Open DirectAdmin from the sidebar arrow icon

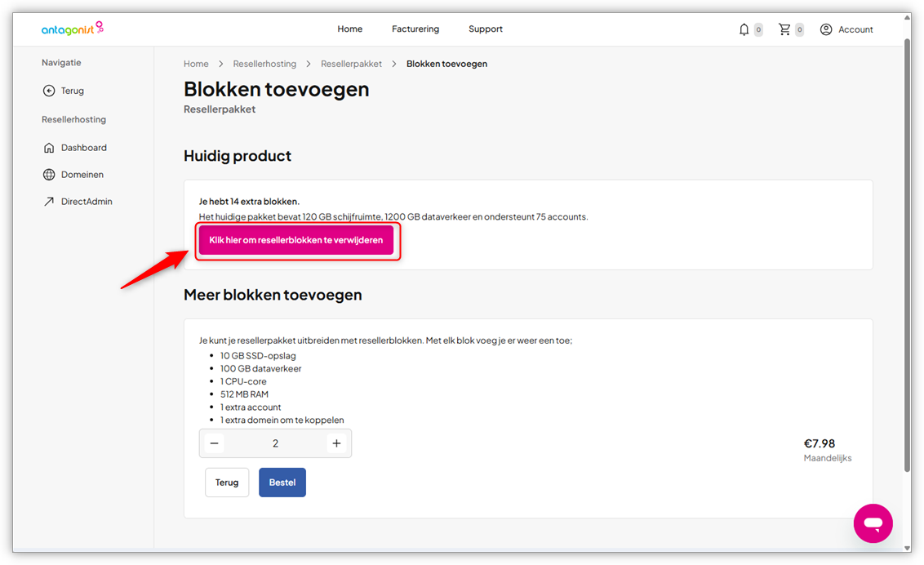[x=50, y=201]
